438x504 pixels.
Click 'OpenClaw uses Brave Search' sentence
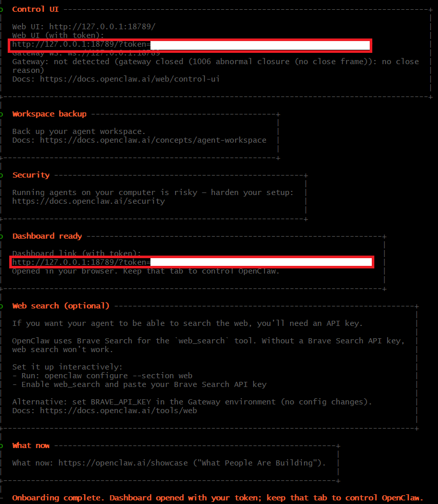(x=208, y=341)
